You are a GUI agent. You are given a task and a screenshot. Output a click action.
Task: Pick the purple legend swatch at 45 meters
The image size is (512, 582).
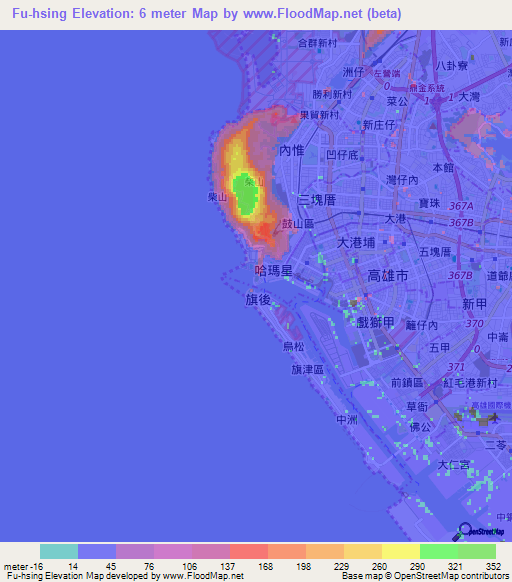[135, 552]
